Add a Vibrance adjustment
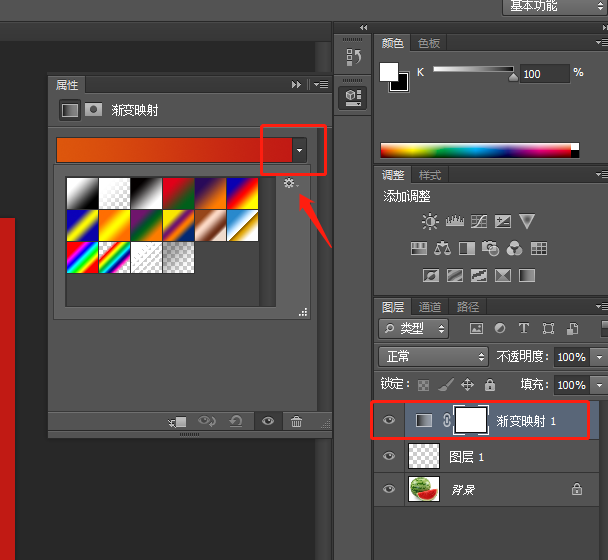 pyautogui.click(x=527, y=221)
